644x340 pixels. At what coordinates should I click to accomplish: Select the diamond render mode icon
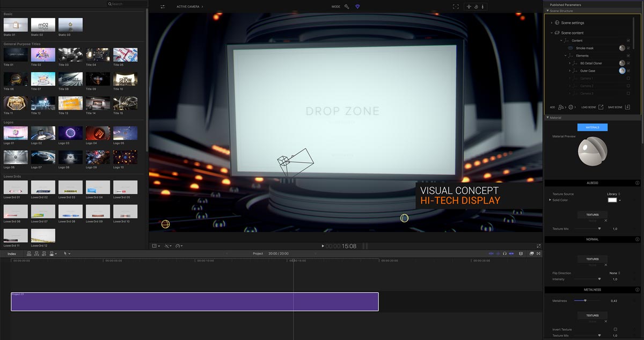pyautogui.click(x=358, y=6)
